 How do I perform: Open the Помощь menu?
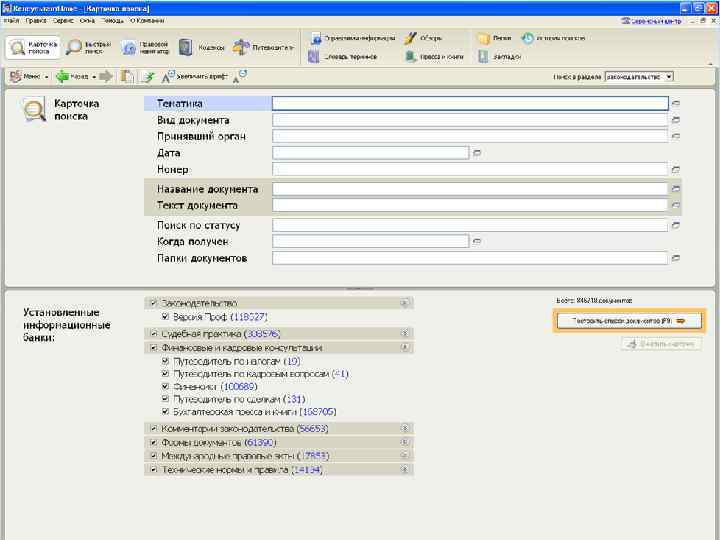point(112,21)
